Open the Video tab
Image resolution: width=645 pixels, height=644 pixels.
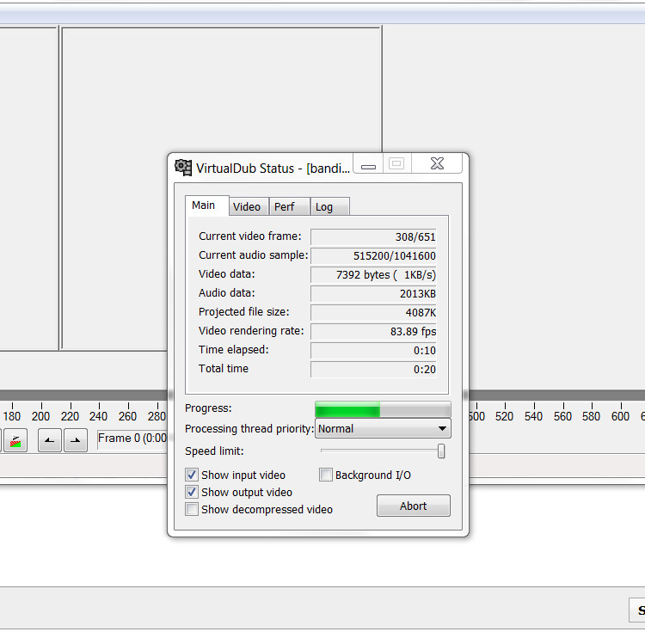[x=249, y=207]
